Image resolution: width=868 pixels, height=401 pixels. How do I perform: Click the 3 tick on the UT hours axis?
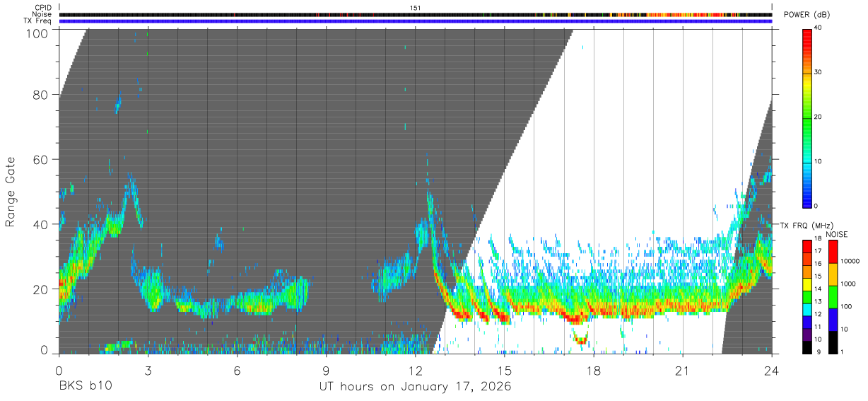click(148, 370)
